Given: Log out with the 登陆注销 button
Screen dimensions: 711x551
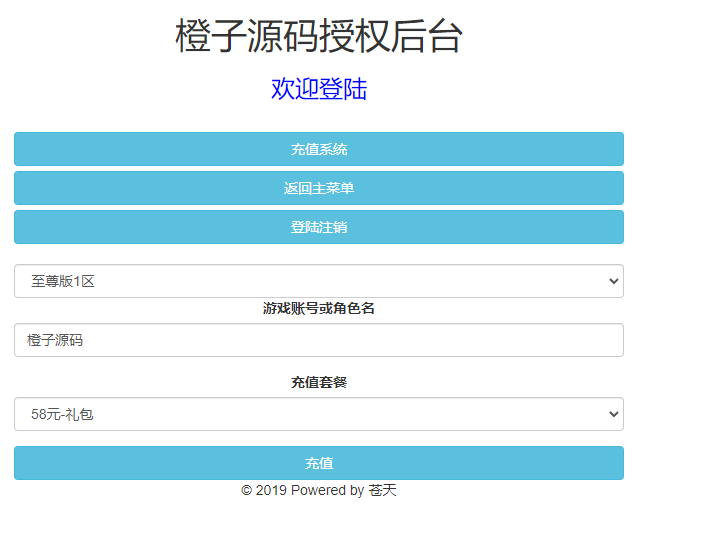Looking at the screenshot, I should [318, 227].
